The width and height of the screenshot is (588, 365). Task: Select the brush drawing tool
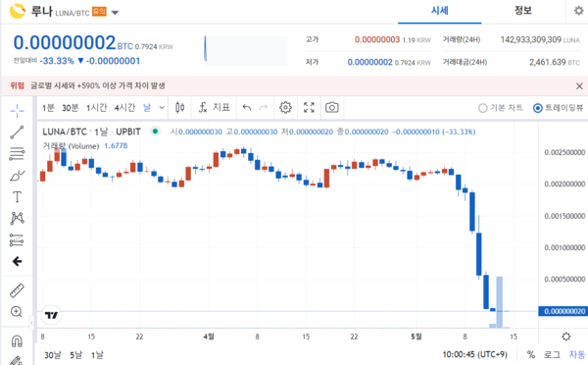point(17,176)
